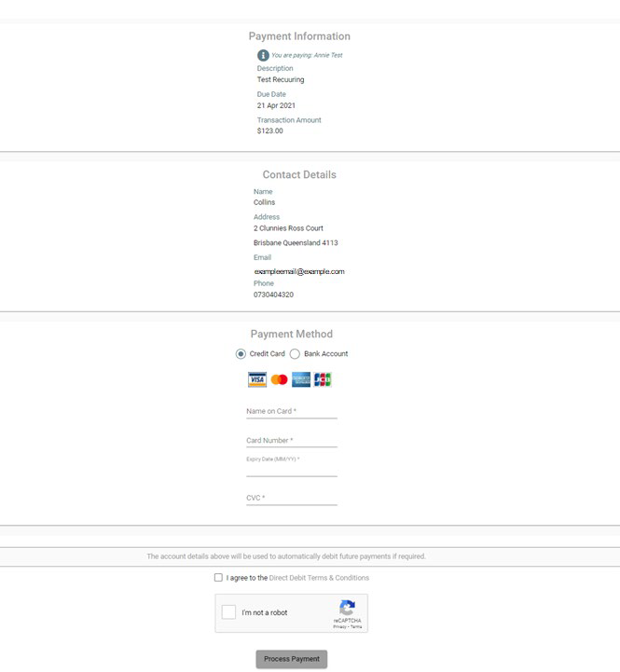This screenshot has width=620, height=672.
Task: Click the phone number 0730404320
Action: coord(273,295)
